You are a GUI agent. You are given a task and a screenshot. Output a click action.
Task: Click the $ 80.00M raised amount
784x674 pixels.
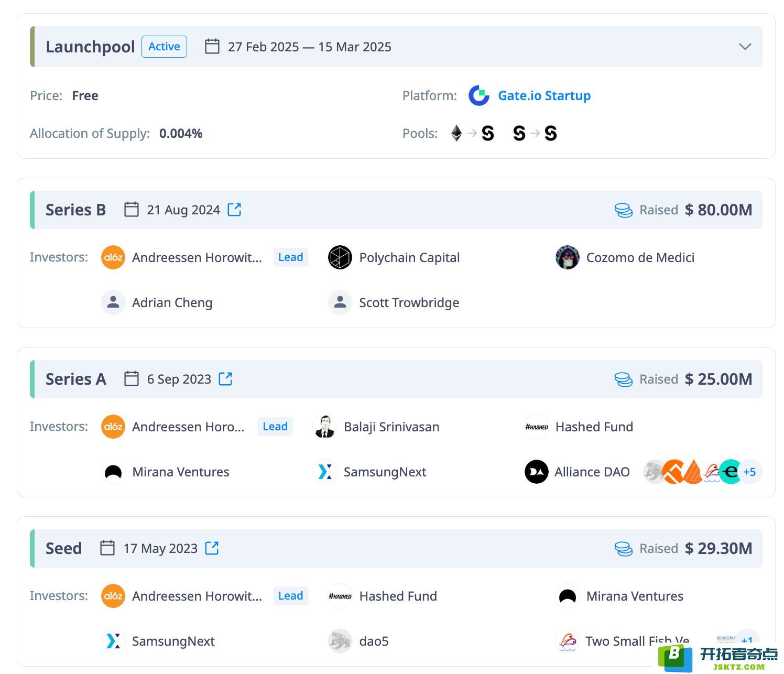pos(718,210)
